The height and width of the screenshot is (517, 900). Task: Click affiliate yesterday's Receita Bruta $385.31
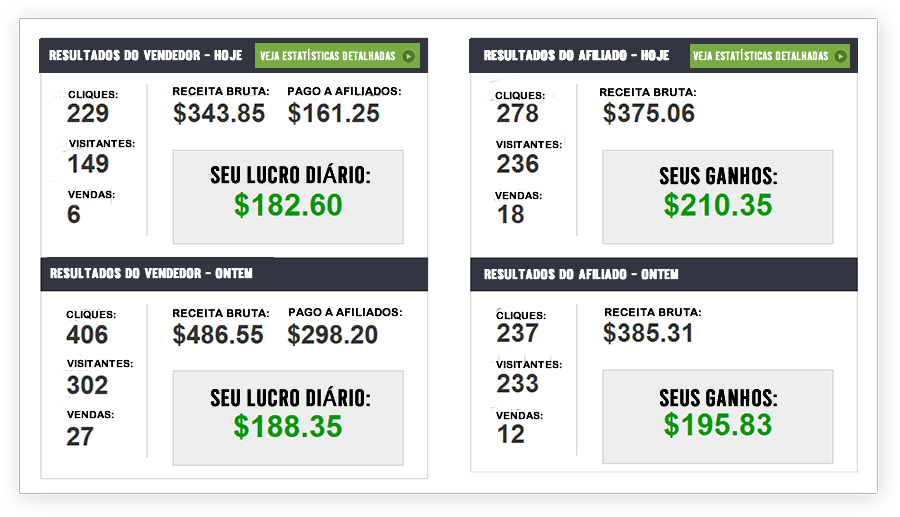pos(649,334)
